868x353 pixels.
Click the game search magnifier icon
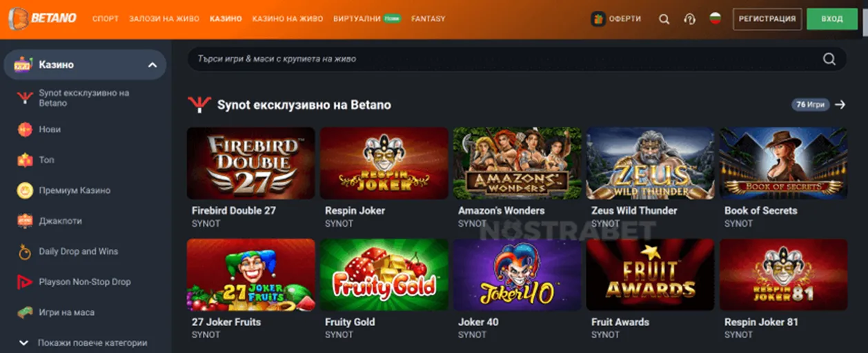coord(829,59)
